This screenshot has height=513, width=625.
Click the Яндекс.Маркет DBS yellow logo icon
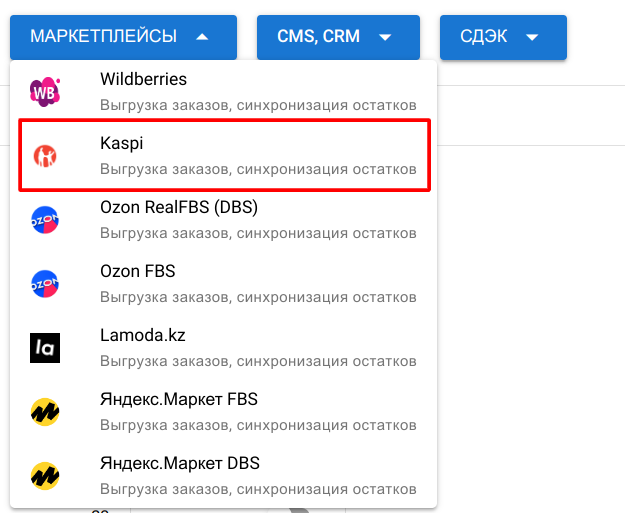(x=45, y=476)
